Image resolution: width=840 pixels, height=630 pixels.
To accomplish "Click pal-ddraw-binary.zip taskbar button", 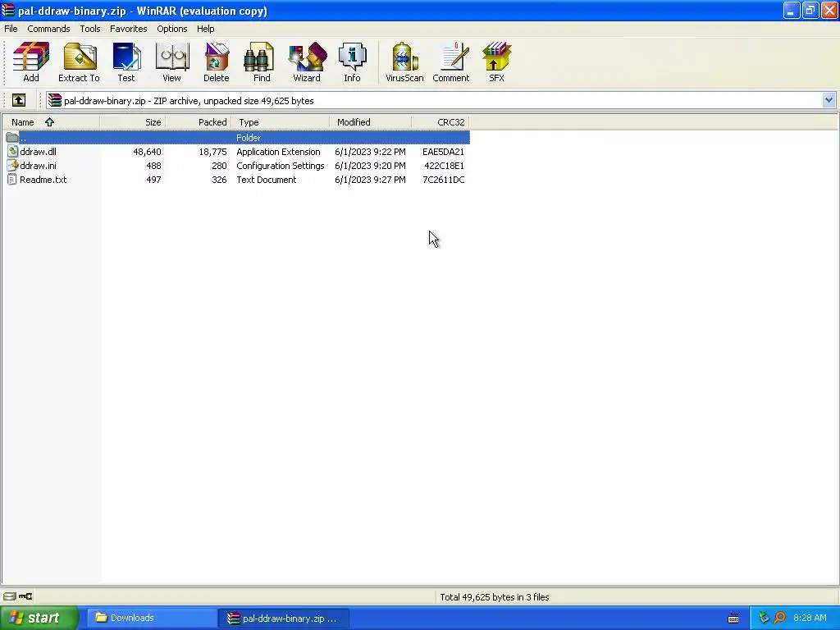I will tap(285, 619).
